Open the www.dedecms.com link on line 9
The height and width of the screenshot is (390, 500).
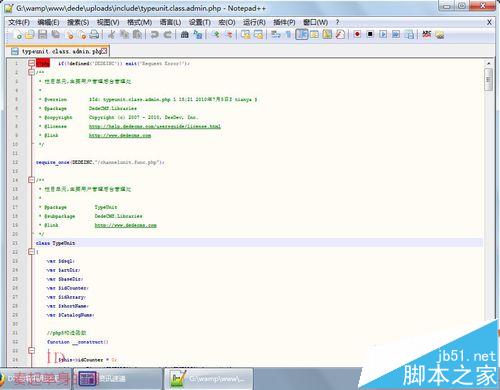(120, 135)
